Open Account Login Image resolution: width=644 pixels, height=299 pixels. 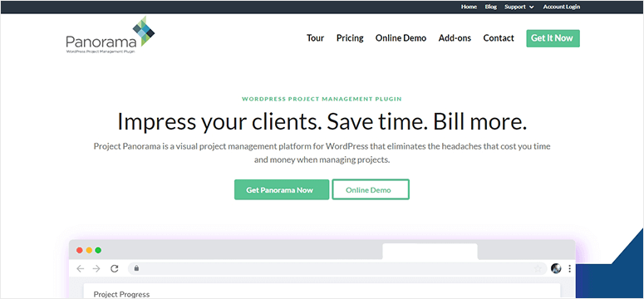click(x=562, y=7)
